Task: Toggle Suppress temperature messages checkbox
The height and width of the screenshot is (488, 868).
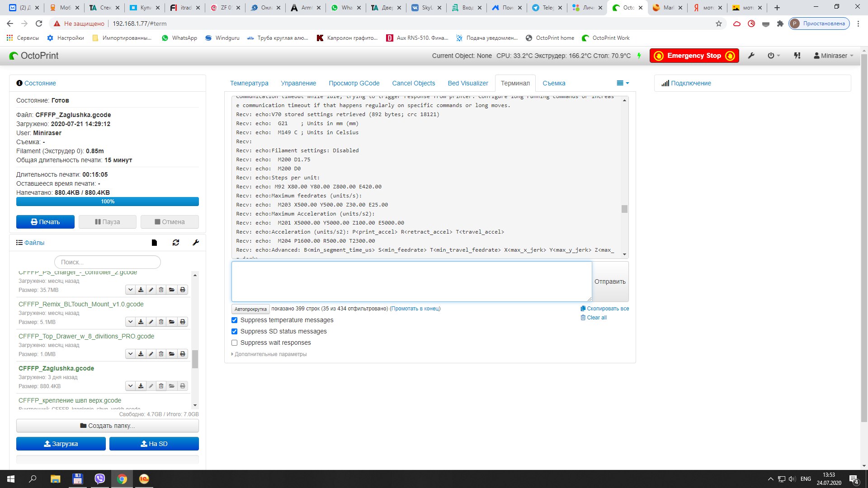Action: [234, 320]
